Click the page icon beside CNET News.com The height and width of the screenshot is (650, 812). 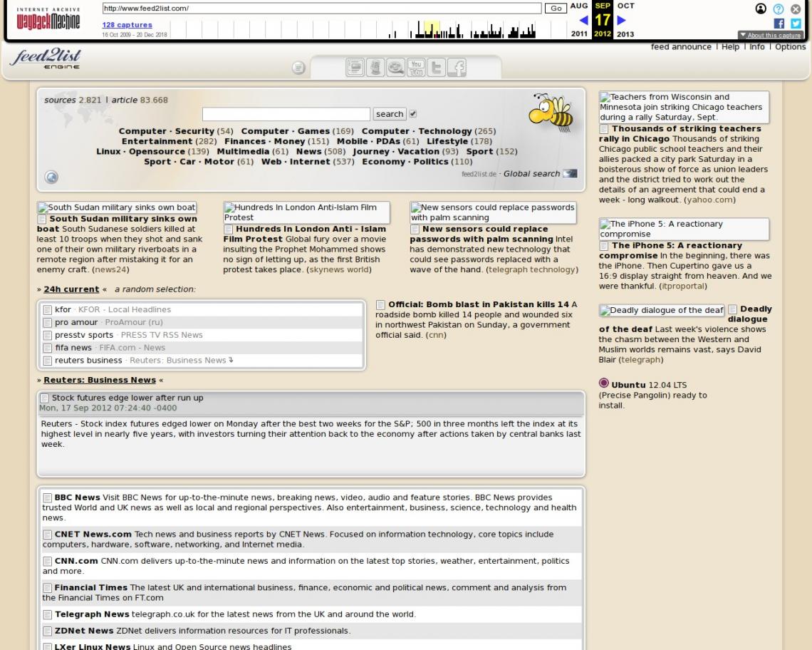pyautogui.click(x=47, y=535)
